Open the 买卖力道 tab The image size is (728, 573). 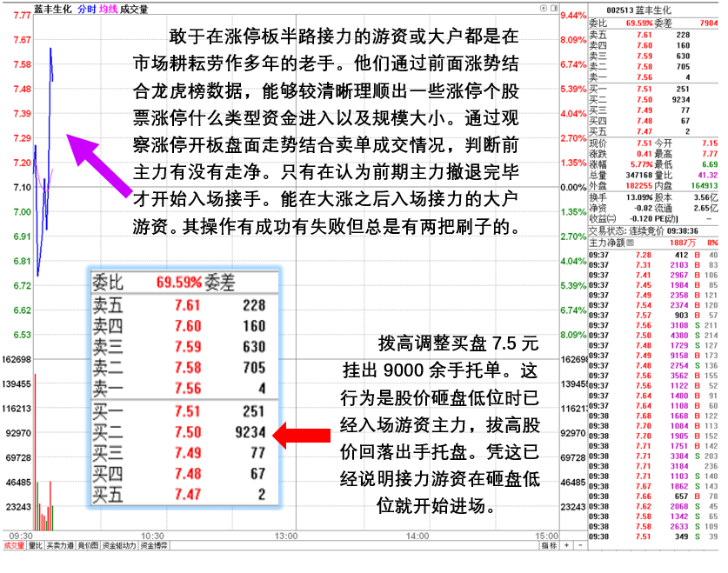[60, 546]
